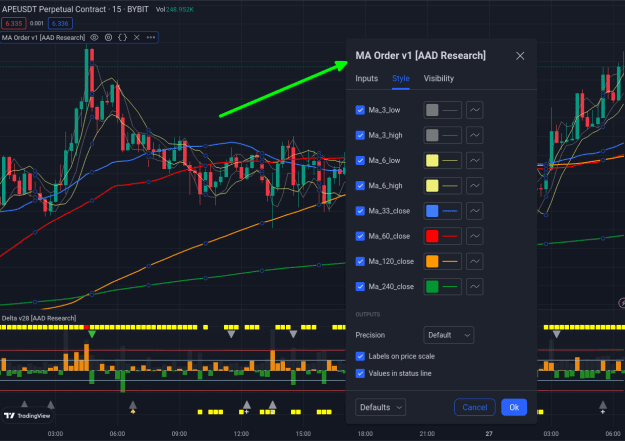This screenshot has width=625, height=441.
Task: Open Ma_60_close line thickness selector
Action: pyautogui.click(x=450, y=236)
